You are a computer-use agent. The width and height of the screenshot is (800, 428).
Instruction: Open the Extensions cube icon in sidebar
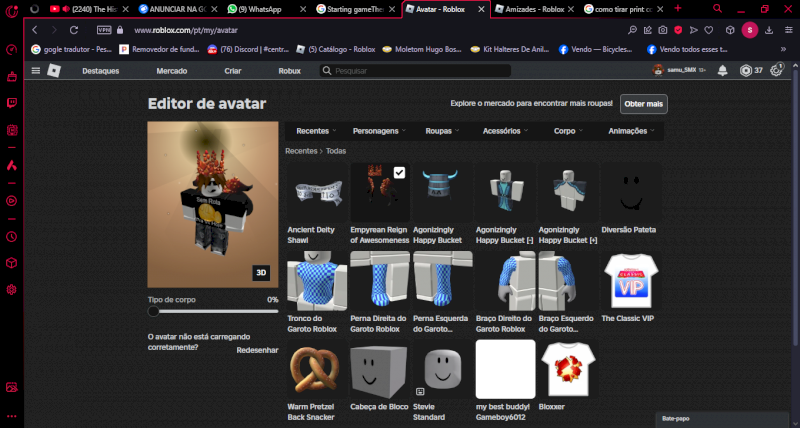pyautogui.click(x=11, y=263)
